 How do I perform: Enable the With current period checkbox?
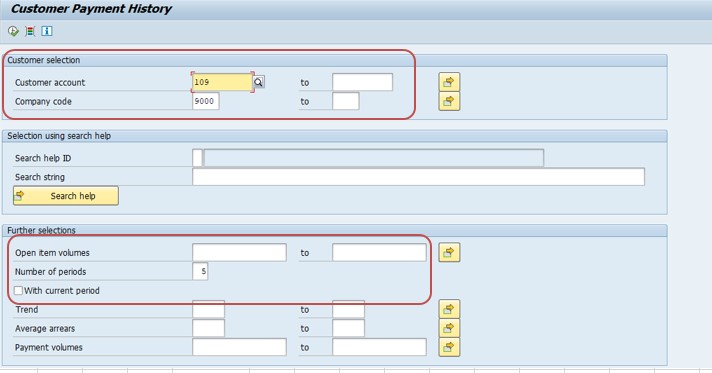[18, 290]
